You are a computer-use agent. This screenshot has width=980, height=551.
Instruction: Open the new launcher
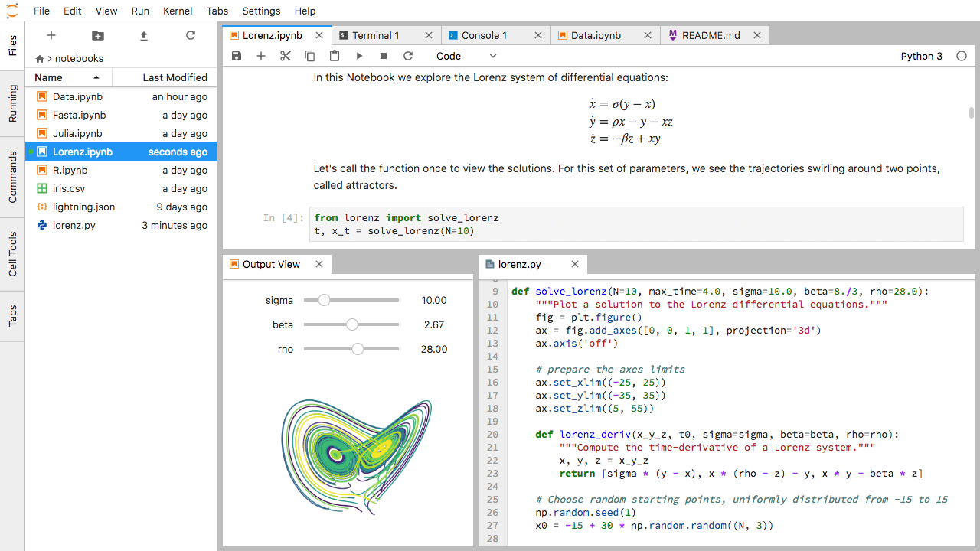point(51,35)
